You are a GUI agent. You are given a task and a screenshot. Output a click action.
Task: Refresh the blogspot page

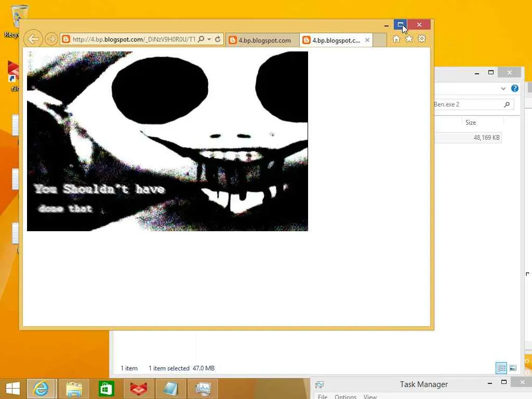[x=218, y=39]
